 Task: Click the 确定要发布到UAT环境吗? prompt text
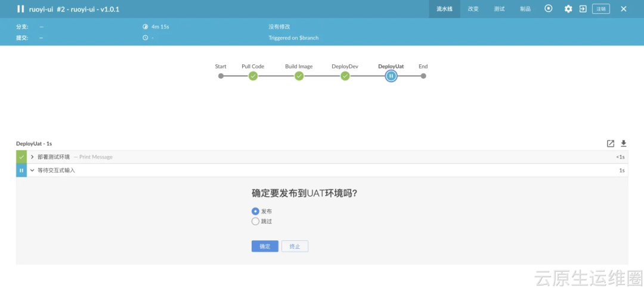point(304,194)
